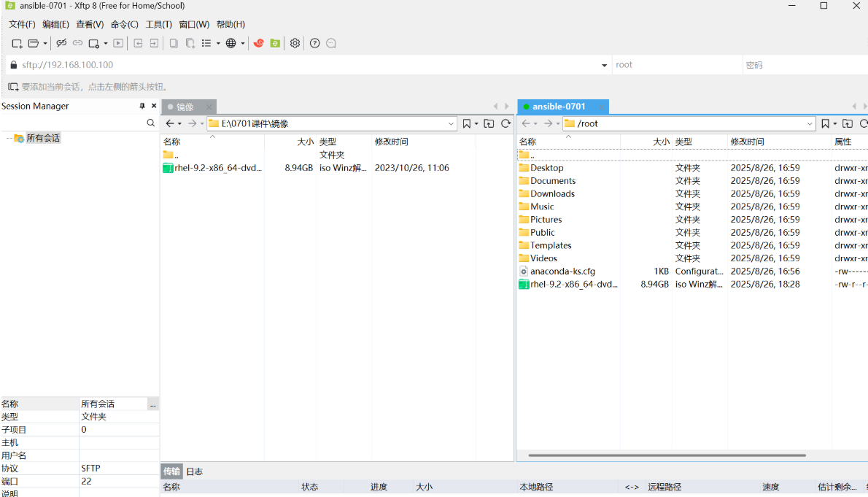Open the 帮助(H) menu
The height and width of the screenshot is (497, 868).
pos(230,24)
